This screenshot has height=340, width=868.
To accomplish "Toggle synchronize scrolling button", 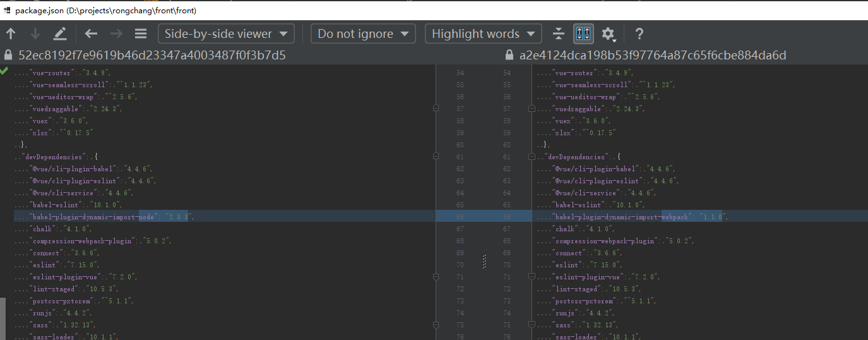I will [x=583, y=34].
